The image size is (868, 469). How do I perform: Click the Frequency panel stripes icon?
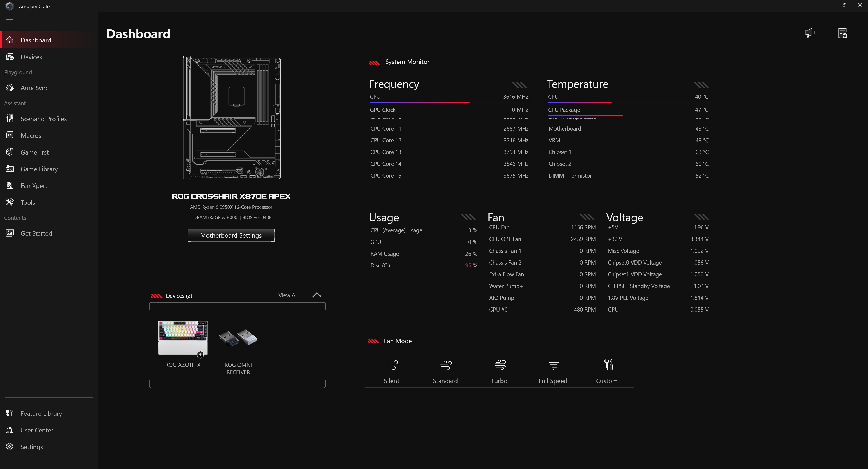point(519,85)
